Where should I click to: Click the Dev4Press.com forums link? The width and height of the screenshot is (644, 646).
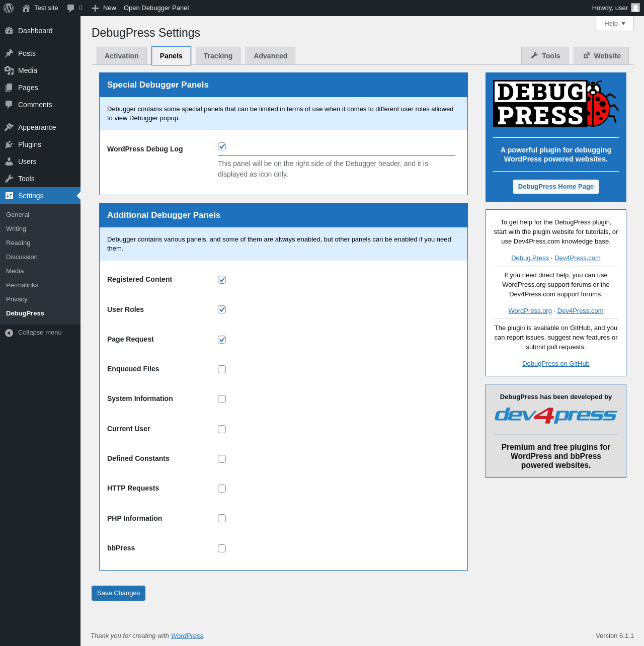[580, 311]
